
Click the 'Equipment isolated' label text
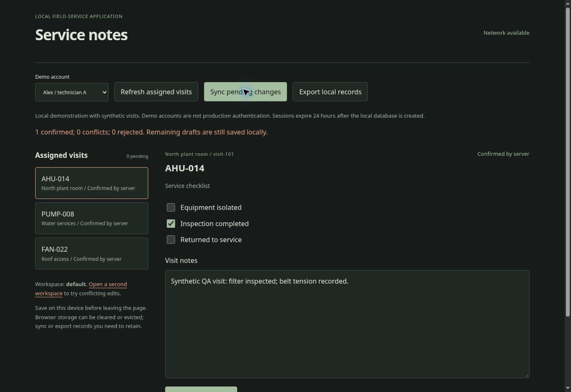[x=211, y=207]
